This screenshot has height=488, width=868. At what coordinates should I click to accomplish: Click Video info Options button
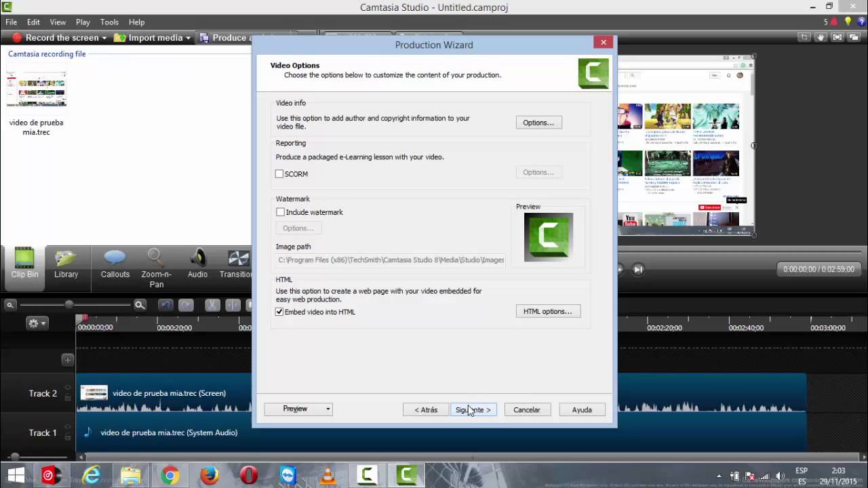point(538,123)
